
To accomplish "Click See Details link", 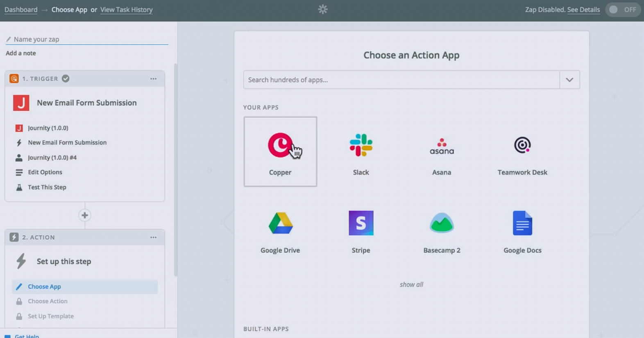I will (583, 9).
